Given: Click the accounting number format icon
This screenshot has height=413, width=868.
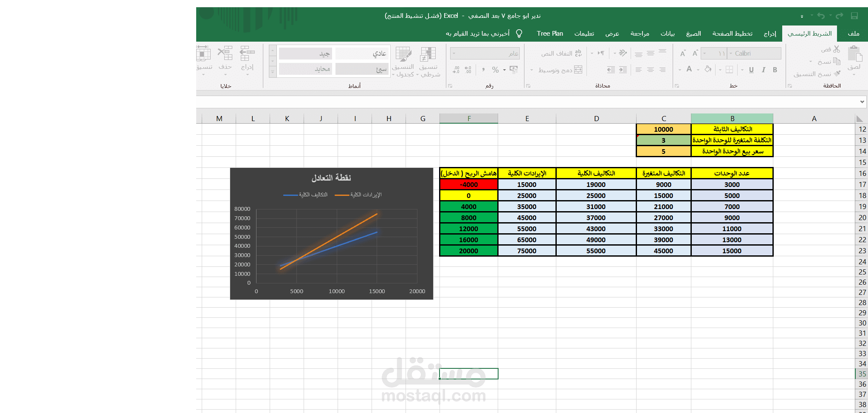Looking at the screenshot, I should pyautogui.click(x=514, y=69).
